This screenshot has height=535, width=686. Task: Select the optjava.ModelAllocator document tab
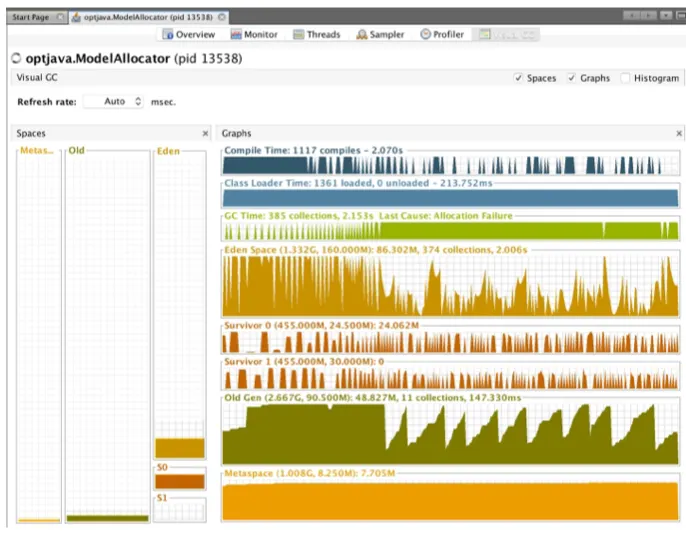(x=148, y=17)
